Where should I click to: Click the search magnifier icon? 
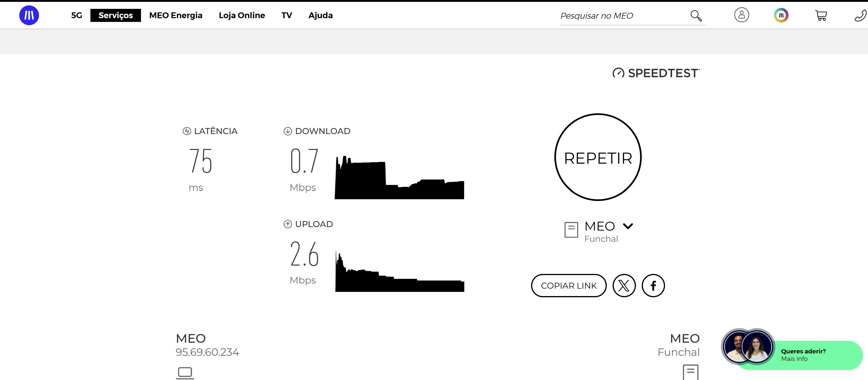[x=696, y=16]
